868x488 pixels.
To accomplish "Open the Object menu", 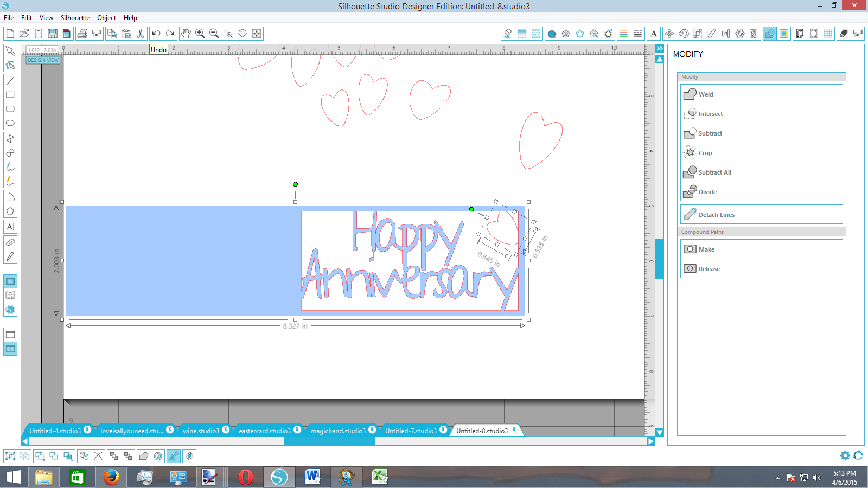I will [106, 18].
